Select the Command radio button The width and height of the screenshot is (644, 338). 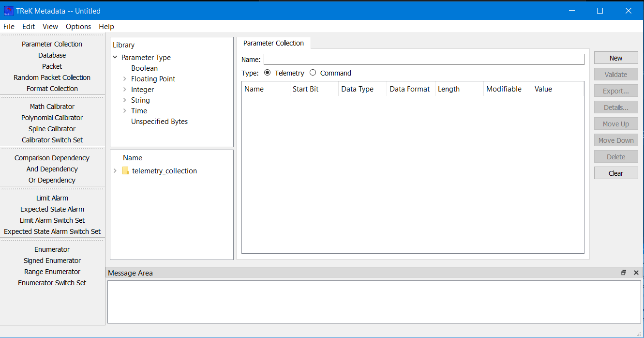tap(313, 73)
